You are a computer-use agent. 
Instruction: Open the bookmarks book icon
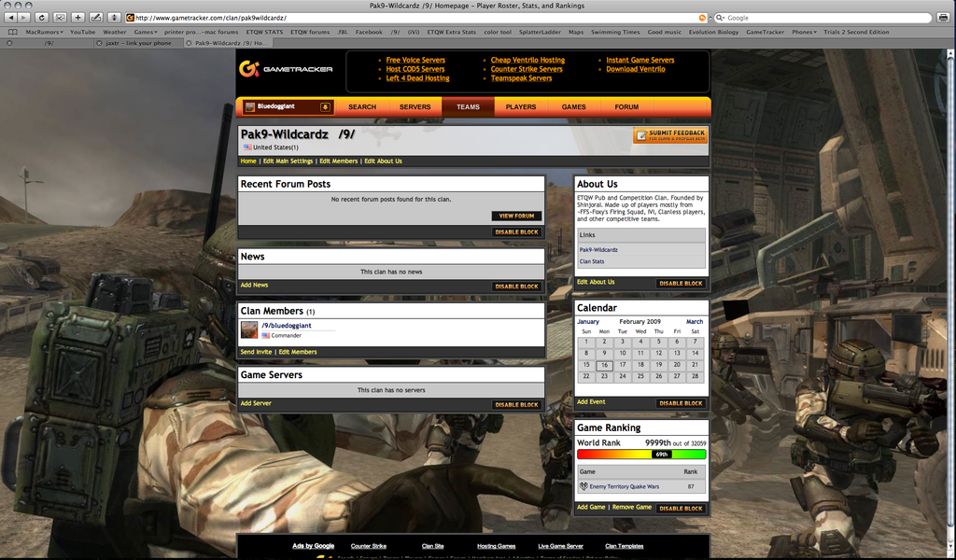point(13,32)
